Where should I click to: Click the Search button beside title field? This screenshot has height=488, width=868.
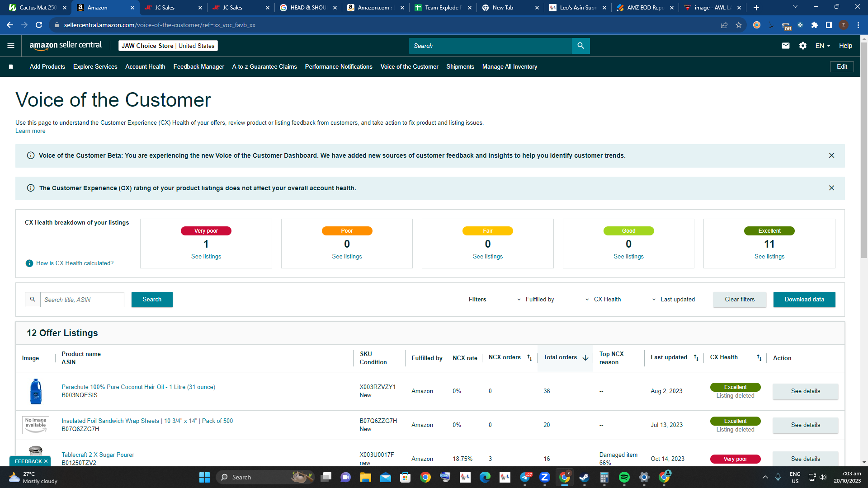coord(152,300)
